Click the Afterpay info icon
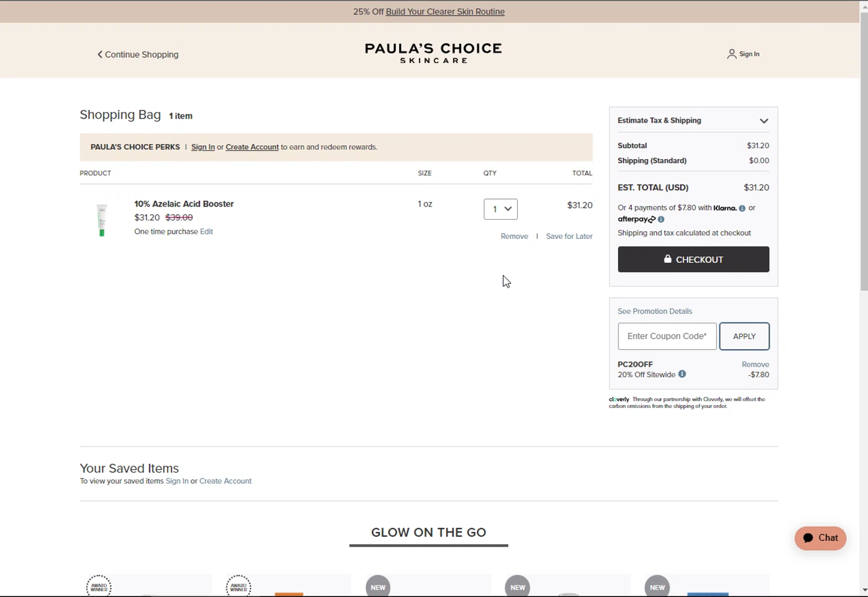 point(661,219)
